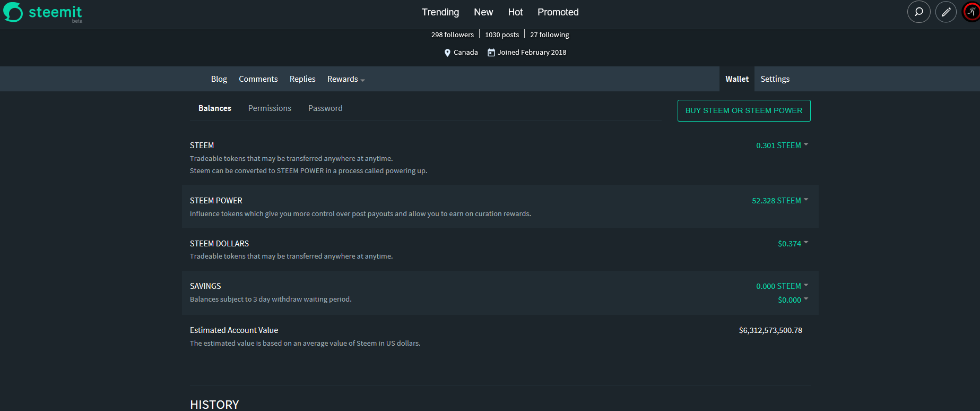
Task: Open the New posts feed
Action: [483, 12]
